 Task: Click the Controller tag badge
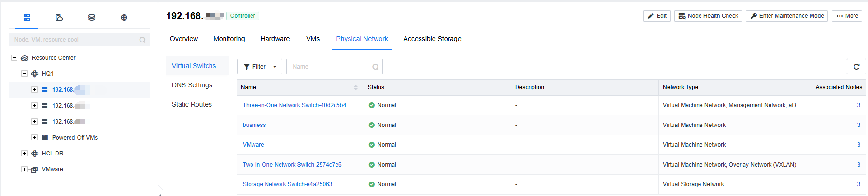coord(243,16)
